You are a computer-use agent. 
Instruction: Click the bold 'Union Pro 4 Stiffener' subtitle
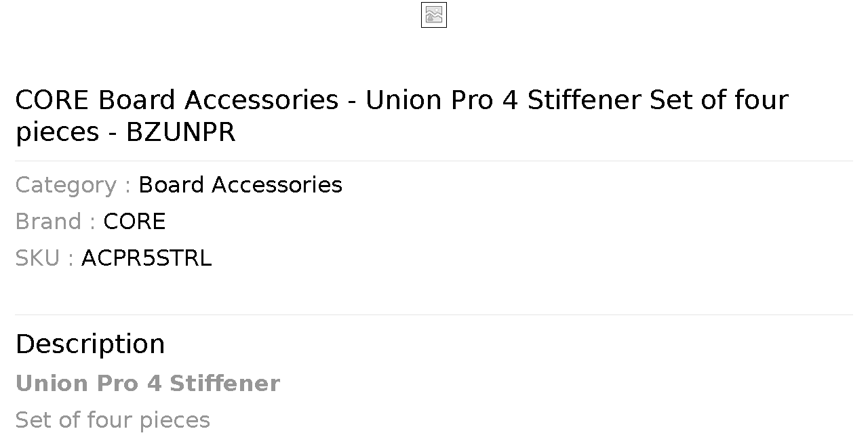pos(148,384)
